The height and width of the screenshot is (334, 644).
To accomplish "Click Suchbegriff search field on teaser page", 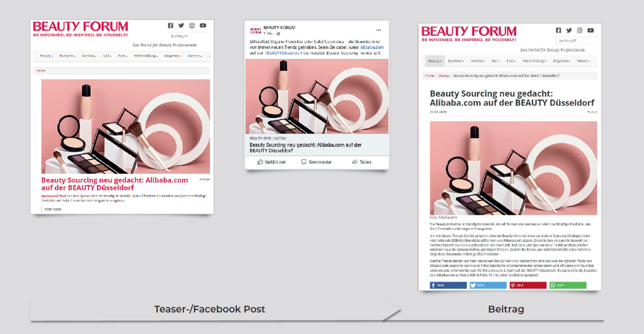I will (189, 35).
